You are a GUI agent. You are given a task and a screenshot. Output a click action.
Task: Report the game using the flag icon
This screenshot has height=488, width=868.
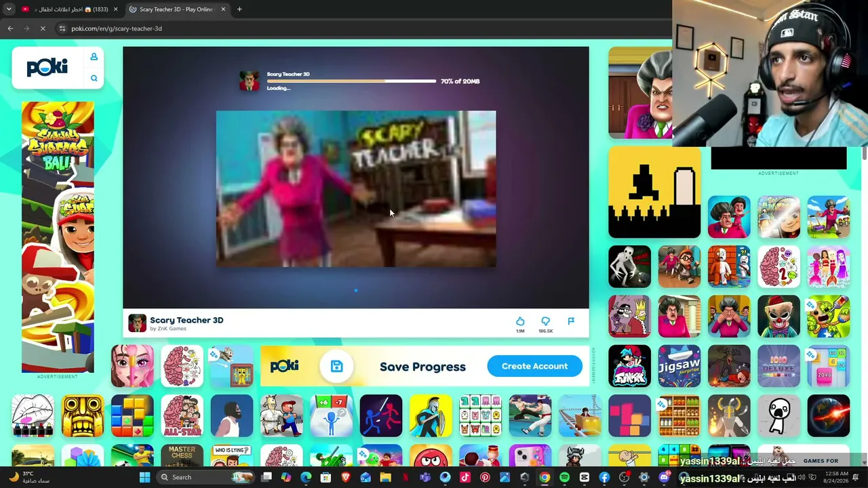571,321
